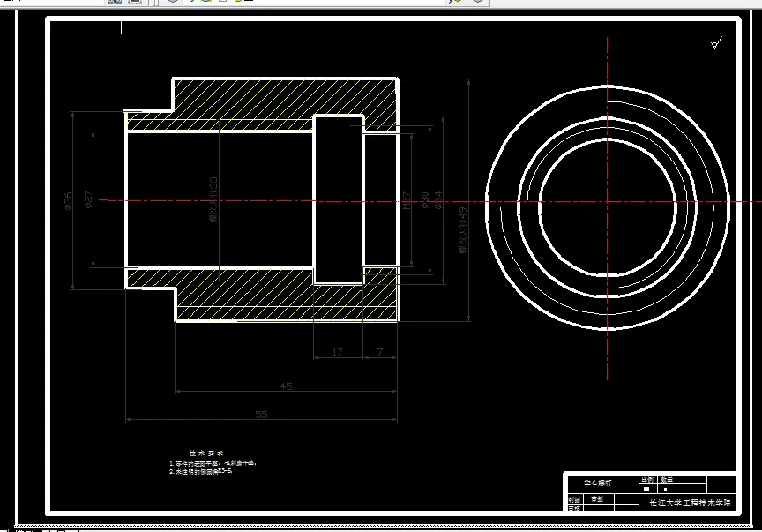Select the ø34 diameter dimension text
The width and height of the screenshot is (762, 532).
437,200
